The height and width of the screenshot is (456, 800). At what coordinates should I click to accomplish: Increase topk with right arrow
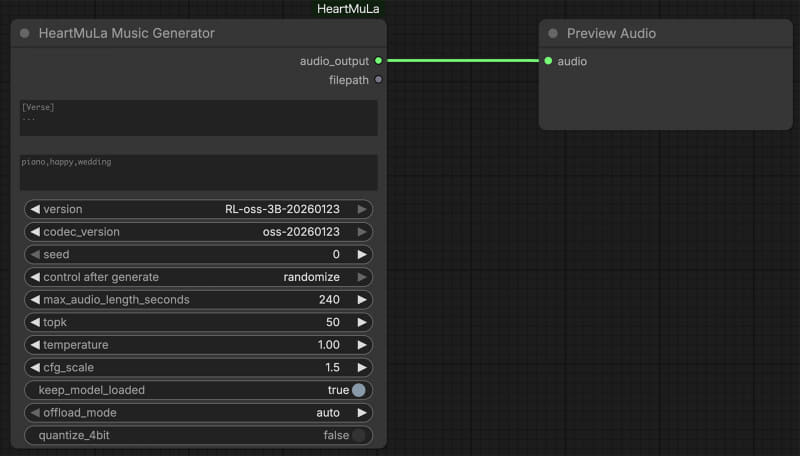[x=362, y=322]
